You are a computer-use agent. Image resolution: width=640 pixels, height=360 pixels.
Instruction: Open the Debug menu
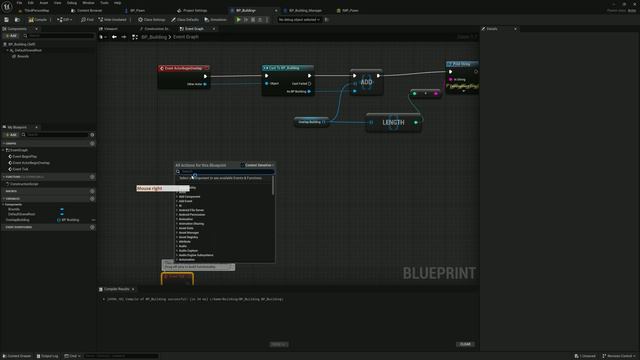[x=72, y=3]
